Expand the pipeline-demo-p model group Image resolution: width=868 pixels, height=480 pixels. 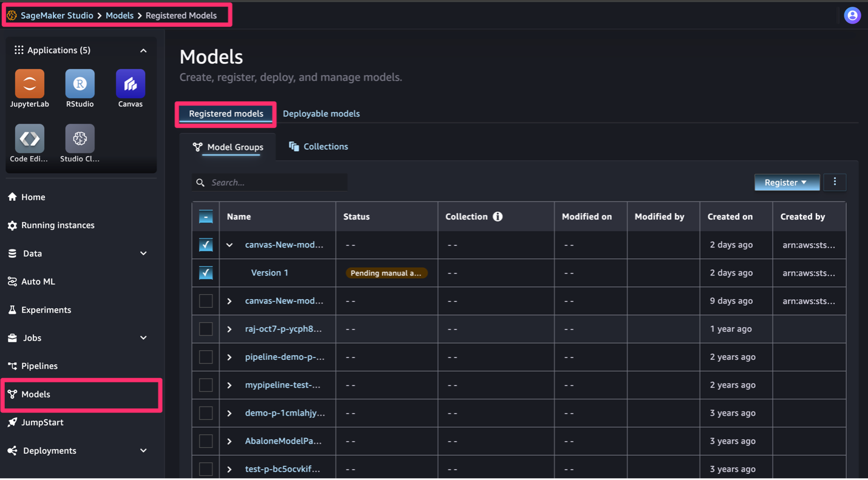[229, 357]
